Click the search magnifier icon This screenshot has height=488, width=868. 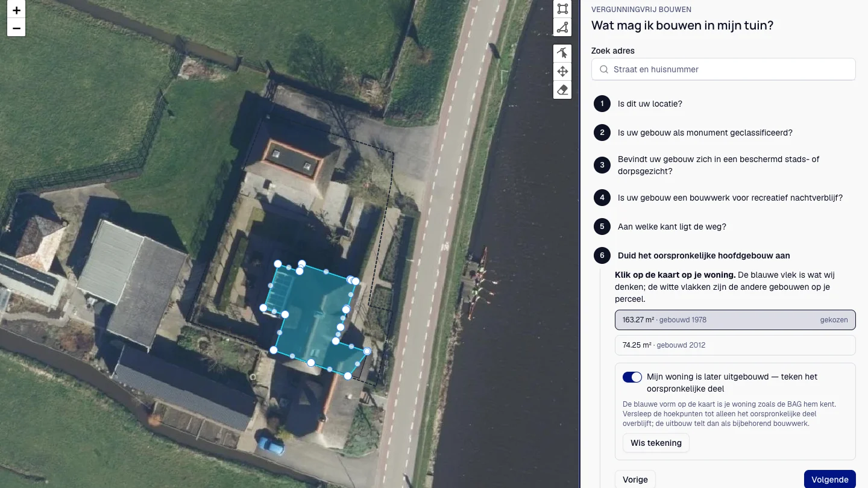pyautogui.click(x=603, y=69)
